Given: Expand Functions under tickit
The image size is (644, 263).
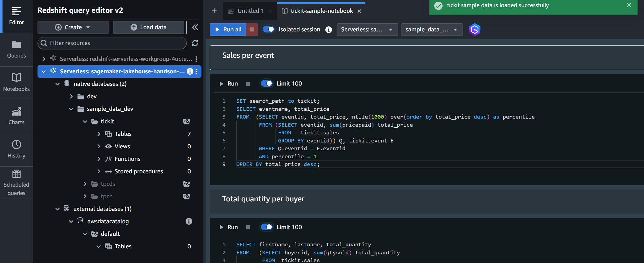Looking at the screenshot, I should (99, 159).
